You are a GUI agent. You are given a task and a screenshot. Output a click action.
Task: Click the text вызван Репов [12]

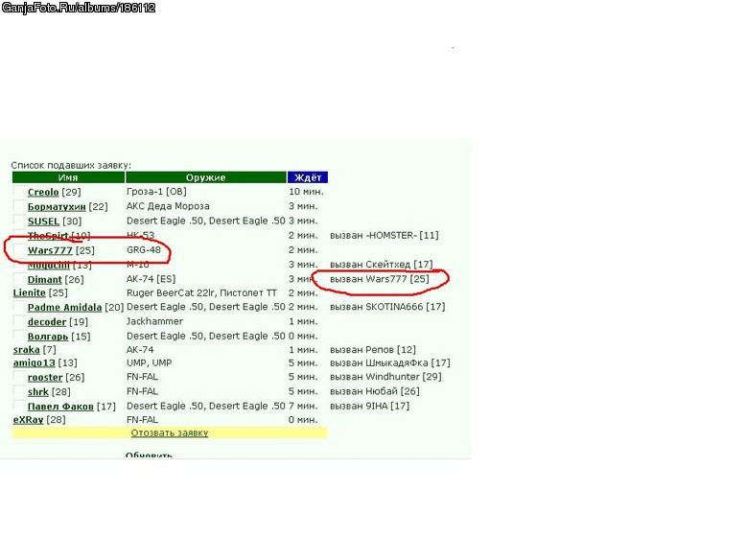click(x=373, y=350)
